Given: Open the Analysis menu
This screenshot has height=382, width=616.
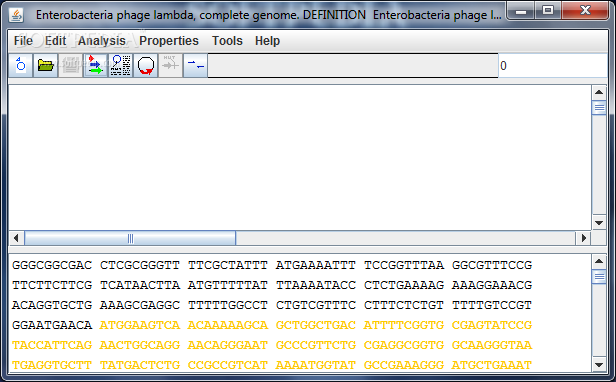Looking at the screenshot, I should click(x=101, y=40).
